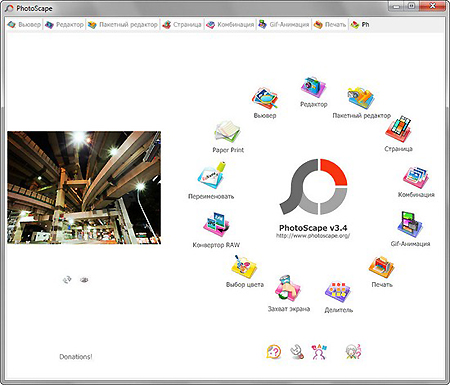450x385 pixels.
Task: Go to the Комбинация tab
Action: 230,25
